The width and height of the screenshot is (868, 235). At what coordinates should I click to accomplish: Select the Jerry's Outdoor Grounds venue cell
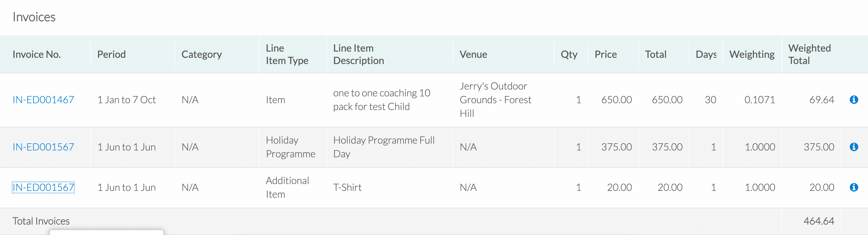point(495,100)
